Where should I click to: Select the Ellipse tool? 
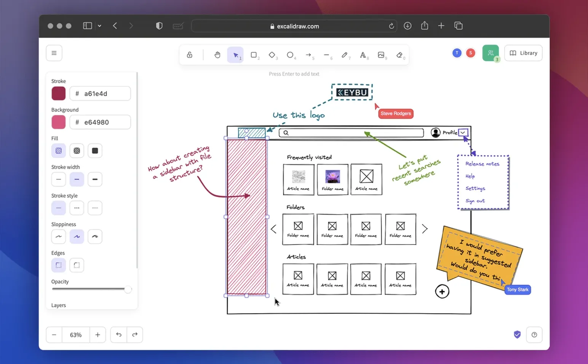(x=290, y=55)
